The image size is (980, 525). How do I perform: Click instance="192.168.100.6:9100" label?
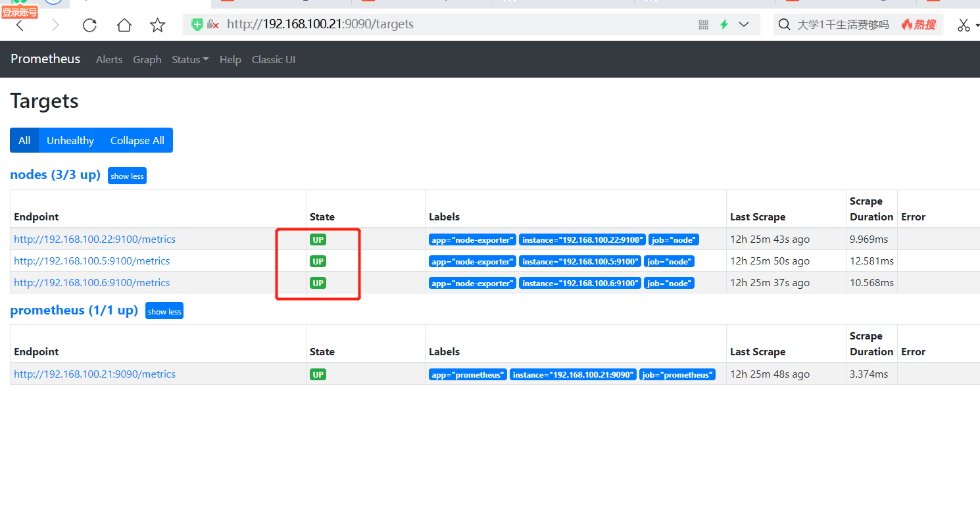[580, 283]
